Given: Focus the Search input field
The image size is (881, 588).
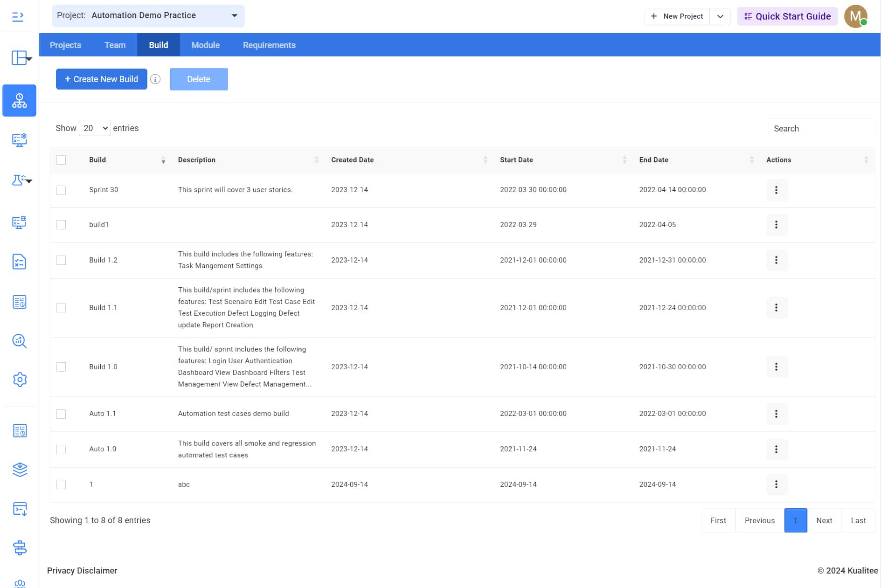Looking at the screenshot, I should [x=820, y=129].
